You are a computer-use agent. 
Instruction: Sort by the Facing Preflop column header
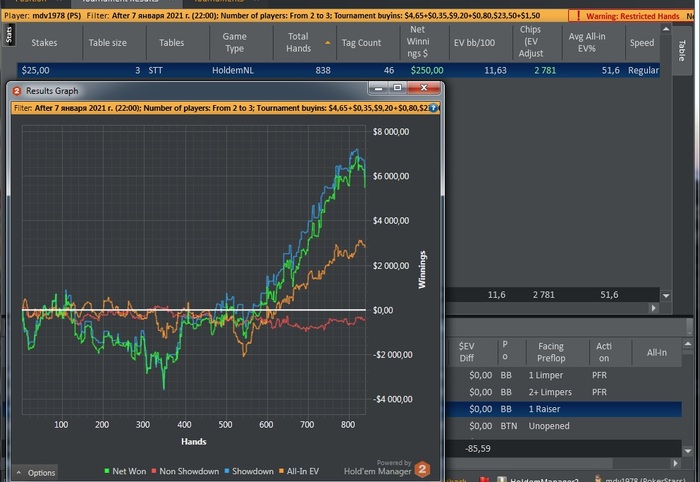pyautogui.click(x=551, y=352)
